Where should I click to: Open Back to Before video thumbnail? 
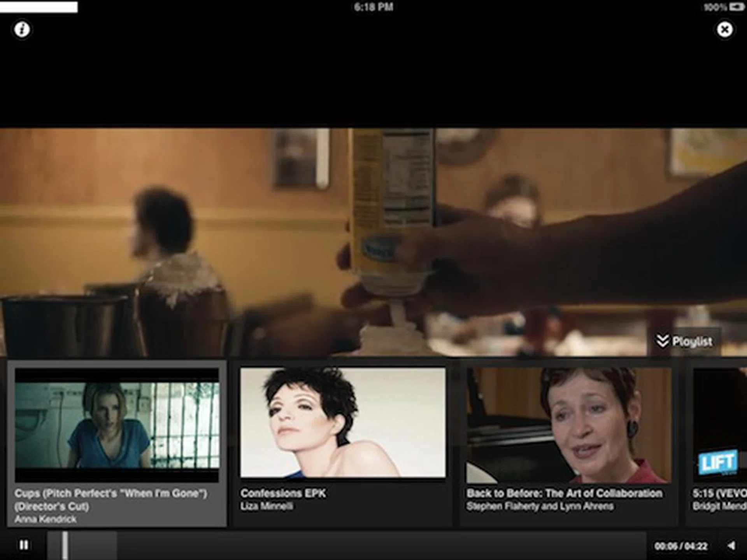(568, 425)
